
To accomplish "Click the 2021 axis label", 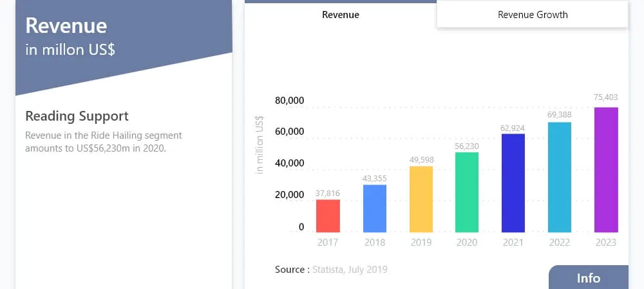I will 513,242.
